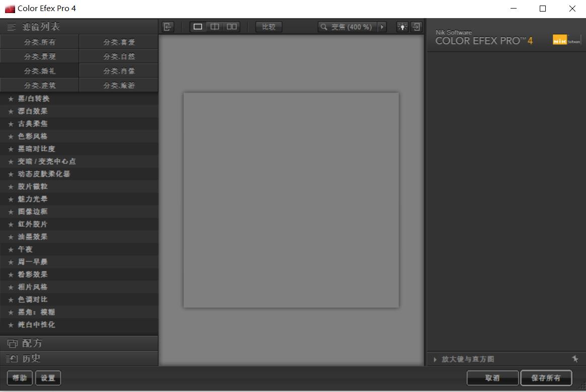The image size is (586, 392).
Task: Open 设置 settings button
Action: [x=48, y=378]
